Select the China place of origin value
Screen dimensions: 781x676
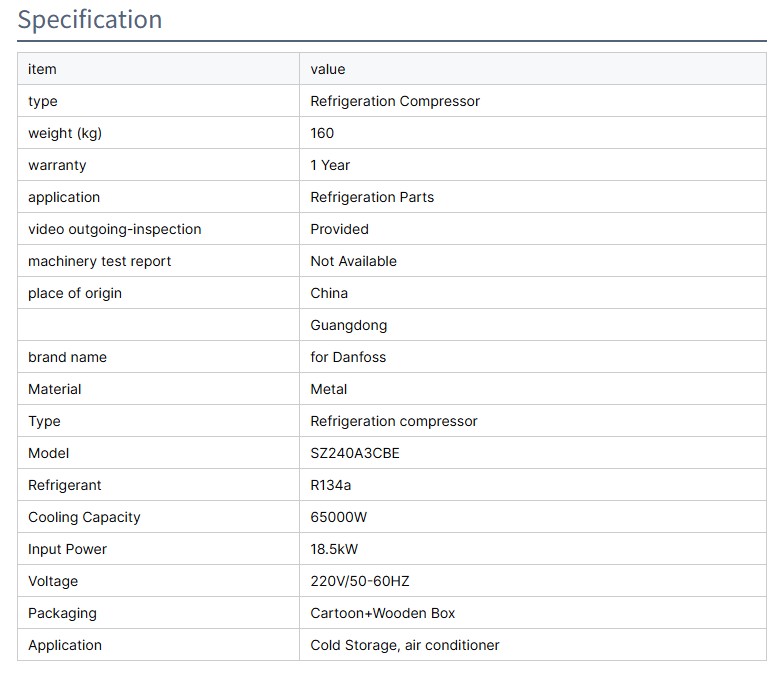click(x=329, y=293)
